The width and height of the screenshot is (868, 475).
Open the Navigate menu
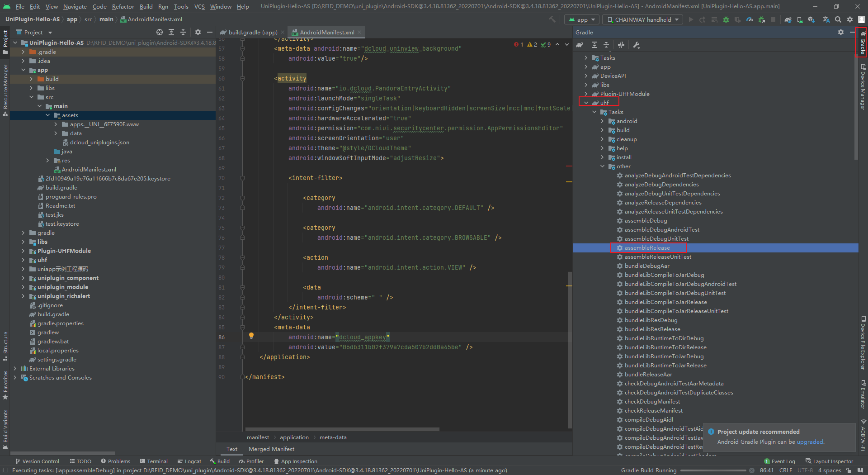pos(75,6)
